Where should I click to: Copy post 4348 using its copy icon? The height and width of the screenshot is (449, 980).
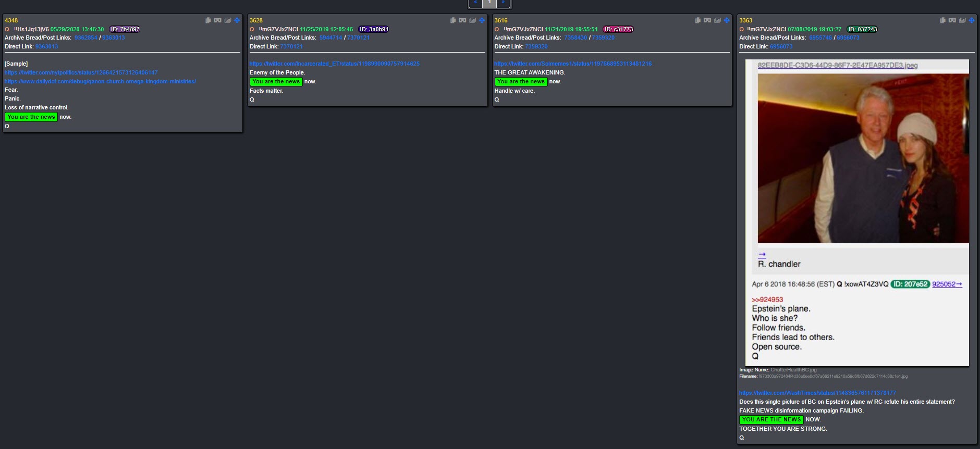(208, 20)
